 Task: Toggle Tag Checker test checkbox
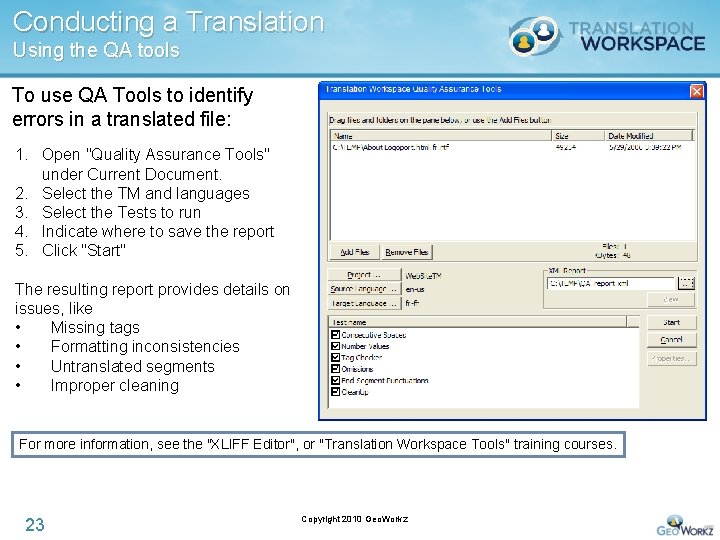(336, 358)
